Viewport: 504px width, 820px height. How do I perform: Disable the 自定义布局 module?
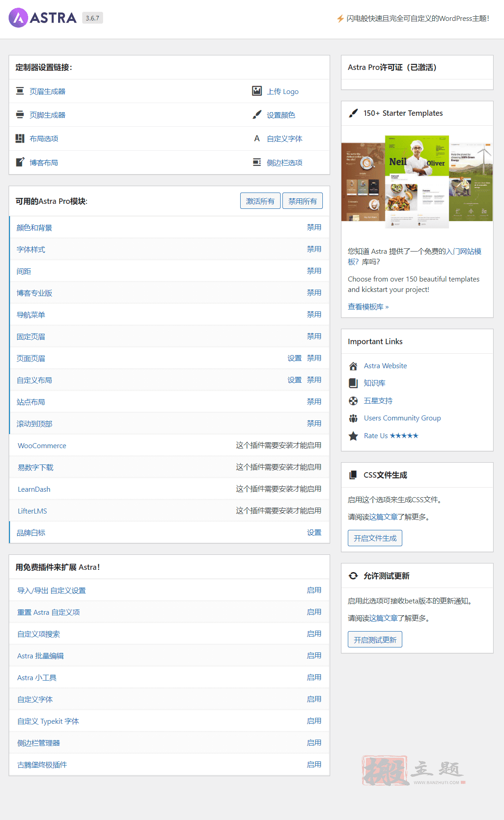click(314, 380)
